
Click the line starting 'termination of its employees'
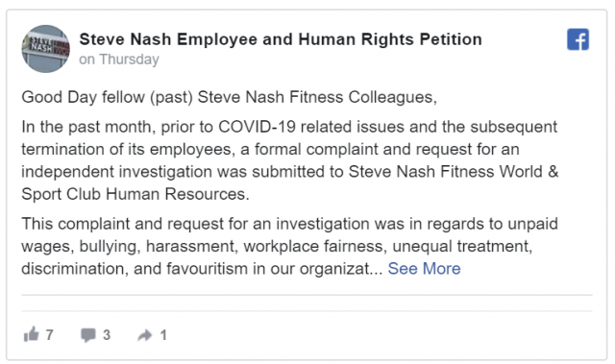click(270, 149)
